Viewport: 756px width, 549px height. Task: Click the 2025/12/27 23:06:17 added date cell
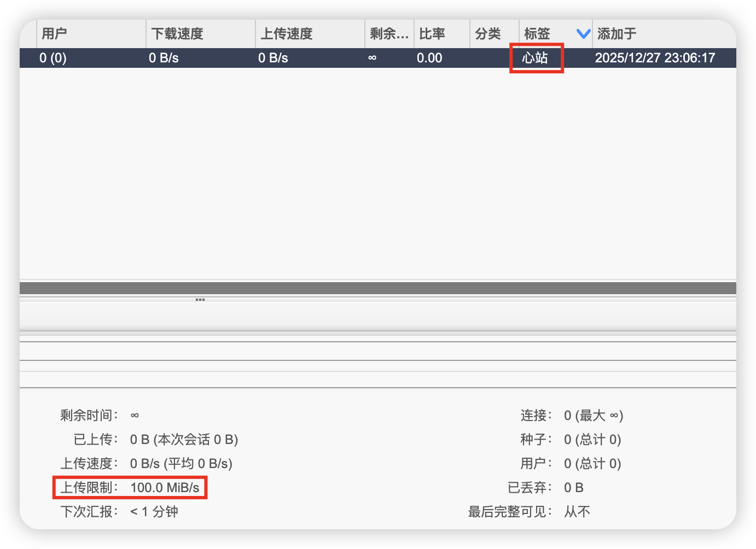coord(655,58)
